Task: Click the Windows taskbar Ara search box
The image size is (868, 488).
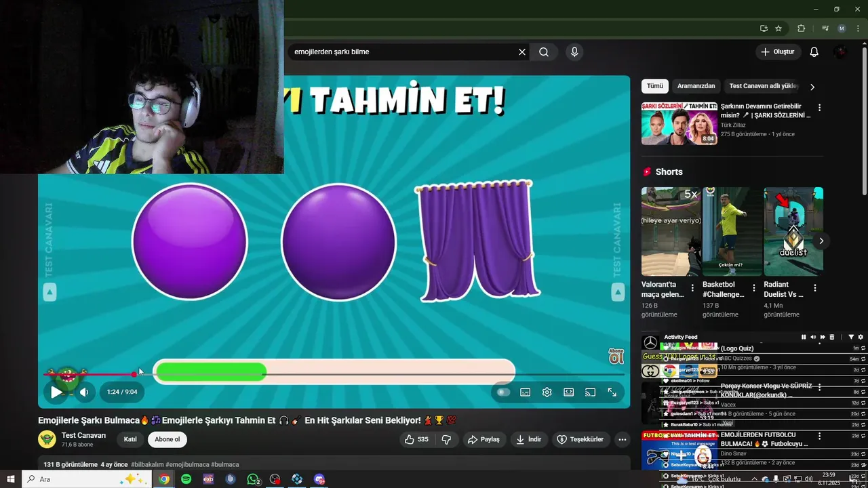Action: [87, 479]
